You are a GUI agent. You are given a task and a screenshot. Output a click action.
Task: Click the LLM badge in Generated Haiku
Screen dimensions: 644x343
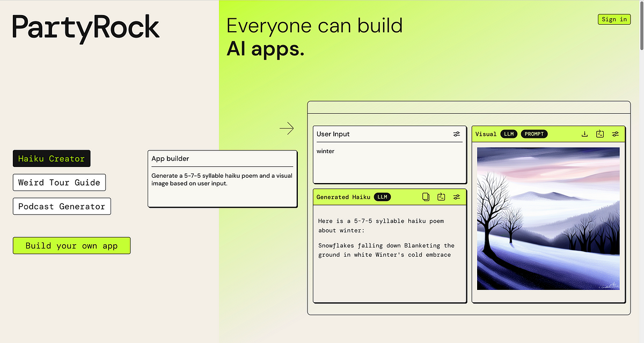(382, 197)
